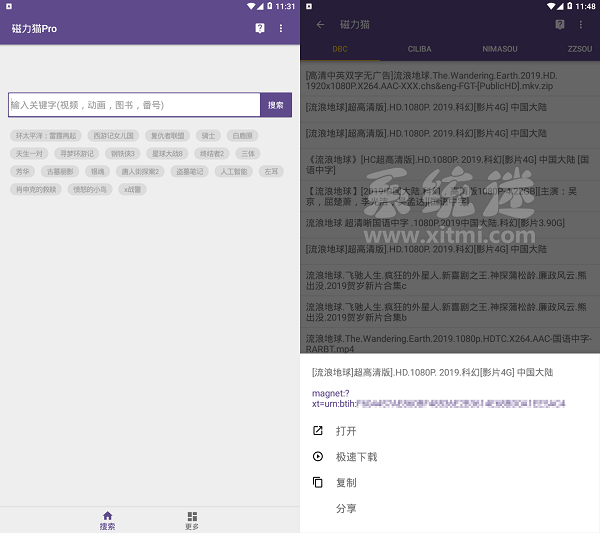Open three-dot menu in results header

[x=581, y=25]
